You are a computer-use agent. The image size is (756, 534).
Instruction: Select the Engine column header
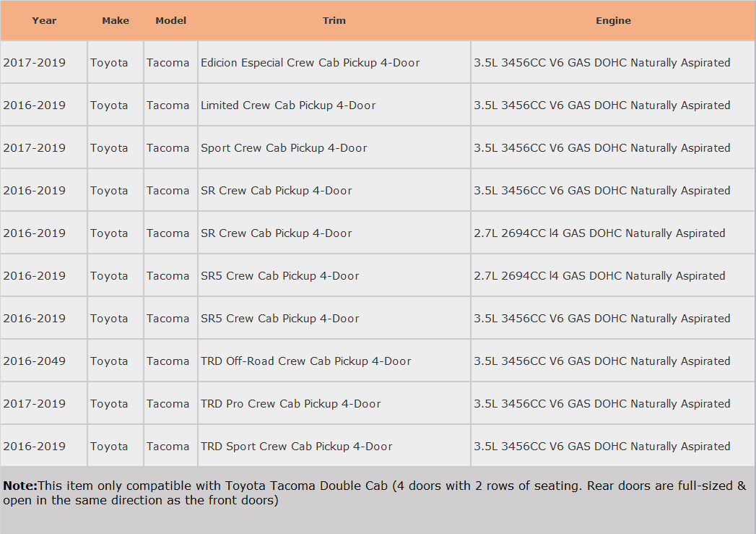coord(613,20)
